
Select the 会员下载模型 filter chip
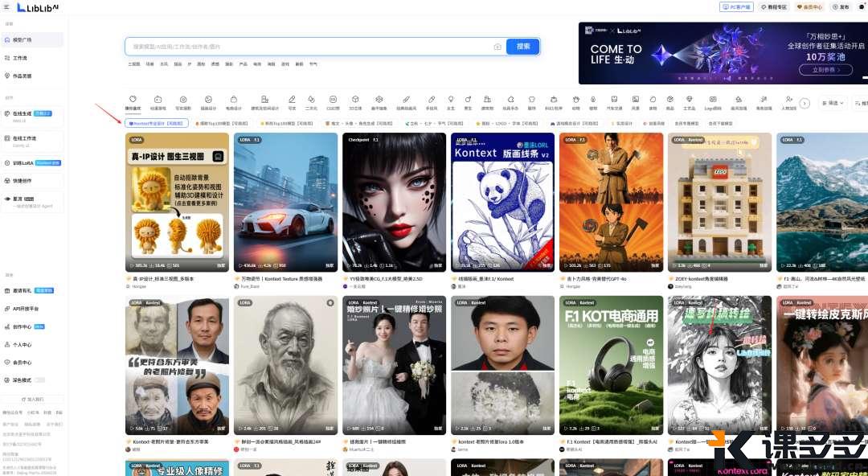721,124
